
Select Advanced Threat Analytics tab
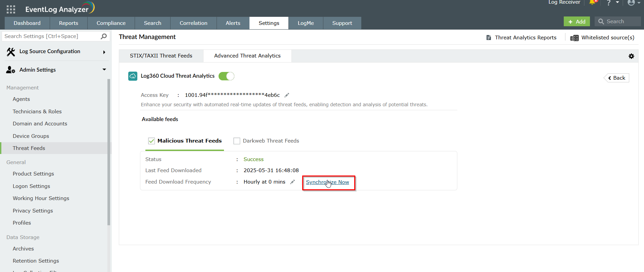click(x=247, y=56)
